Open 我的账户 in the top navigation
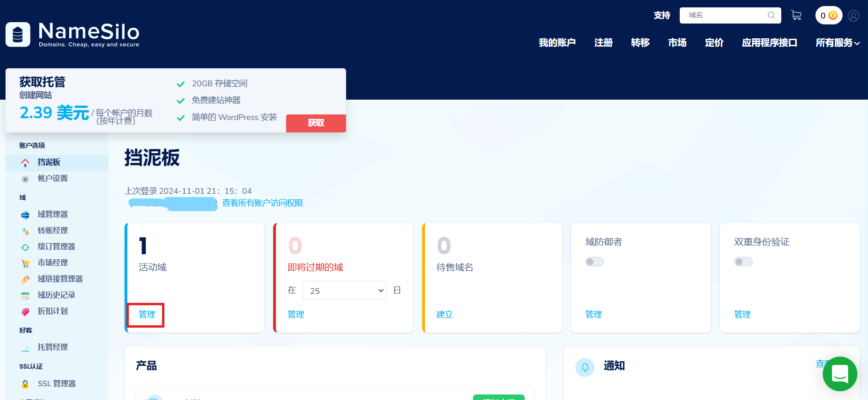 click(557, 43)
